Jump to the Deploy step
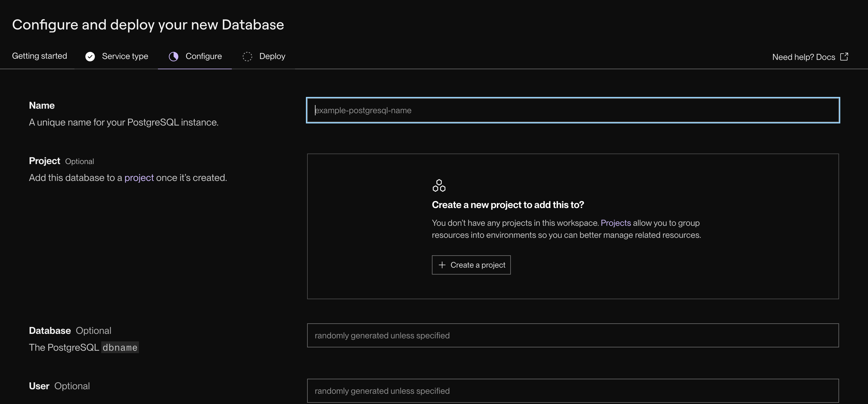The height and width of the screenshot is (404, 868). click(263, 56)
